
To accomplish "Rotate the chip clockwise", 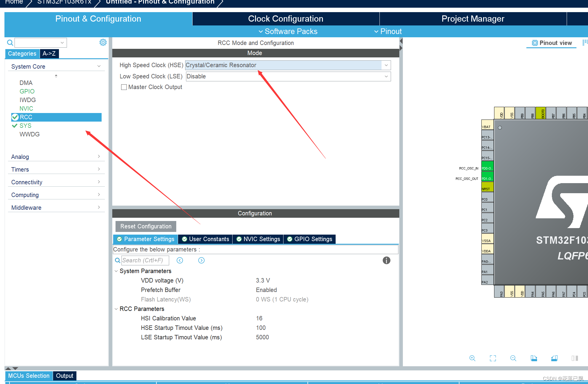I will (534, 358).
